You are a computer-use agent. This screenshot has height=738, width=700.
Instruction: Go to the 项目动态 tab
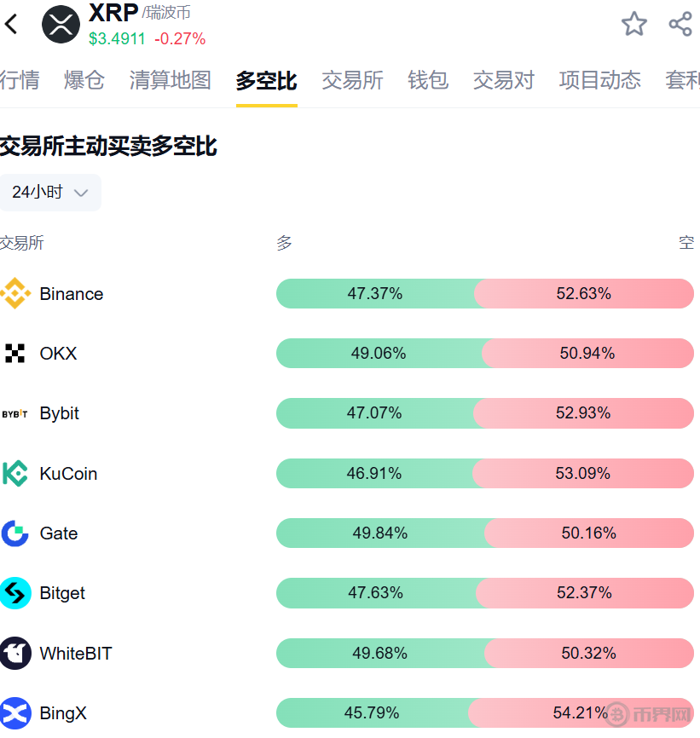pyautogui.click(x=599, y=80)
